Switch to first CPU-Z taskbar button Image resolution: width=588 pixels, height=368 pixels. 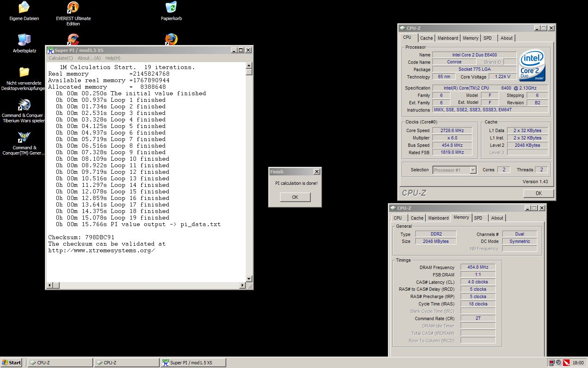(60, 362)
